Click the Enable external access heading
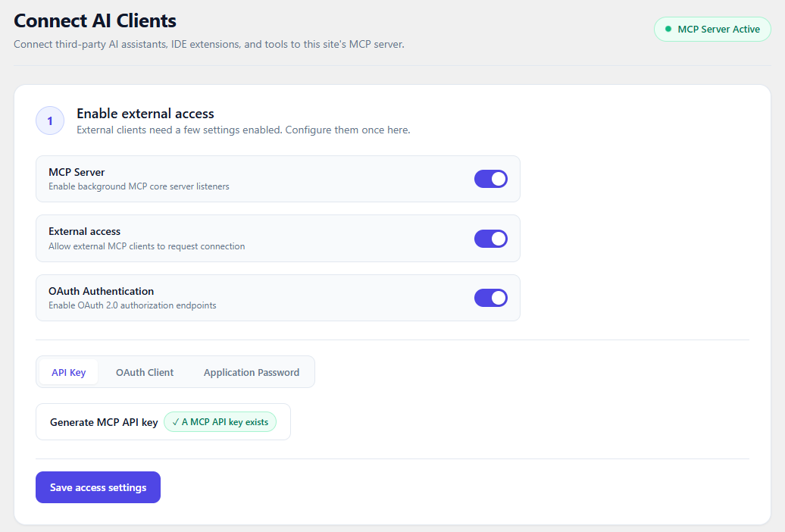Screen dimensions: 785x532 (145, 114)
